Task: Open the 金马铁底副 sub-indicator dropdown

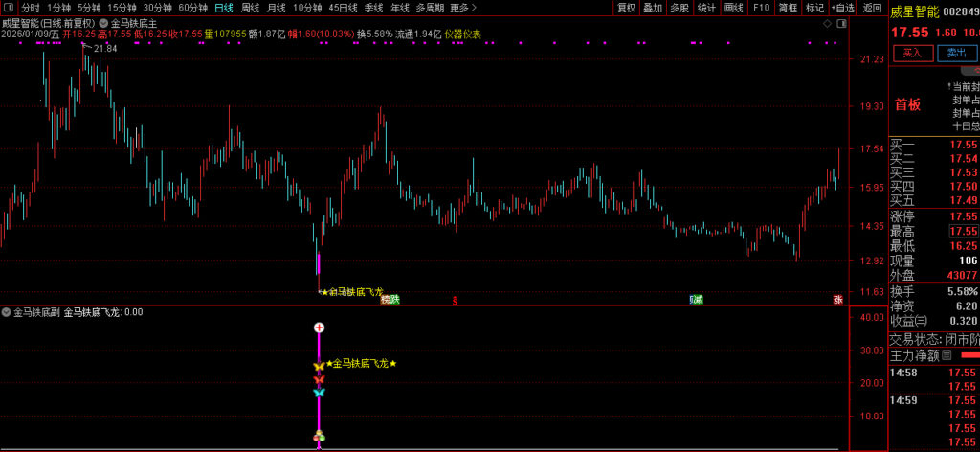Action: 7,312
